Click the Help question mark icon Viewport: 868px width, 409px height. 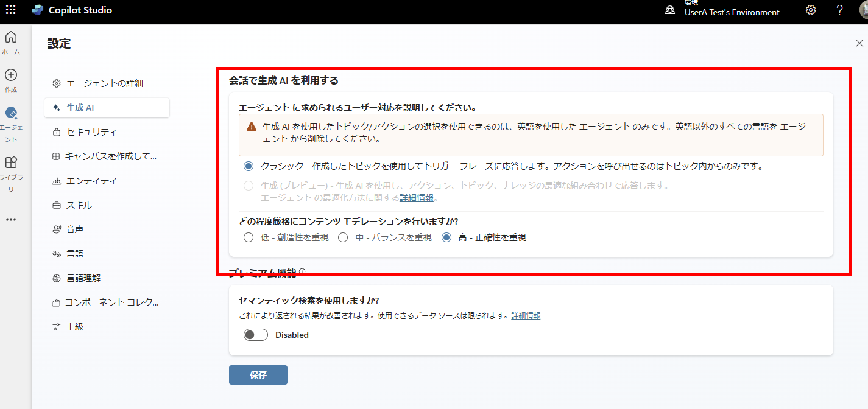pyautogui.click(x=839, y=10)
